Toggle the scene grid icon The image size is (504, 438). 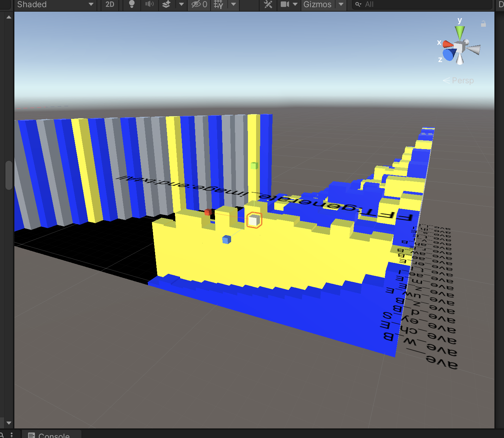click(x=218, y=4)
